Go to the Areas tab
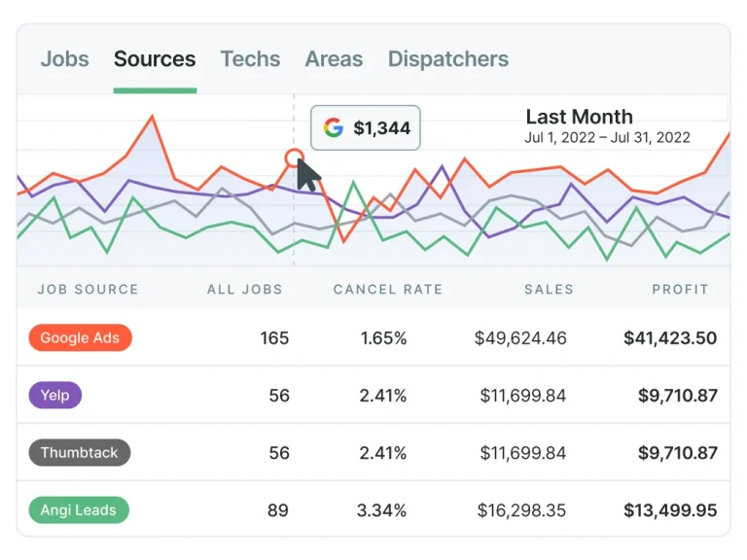The width and height of the screenshot is (747, 560). (x=334, y=59)
